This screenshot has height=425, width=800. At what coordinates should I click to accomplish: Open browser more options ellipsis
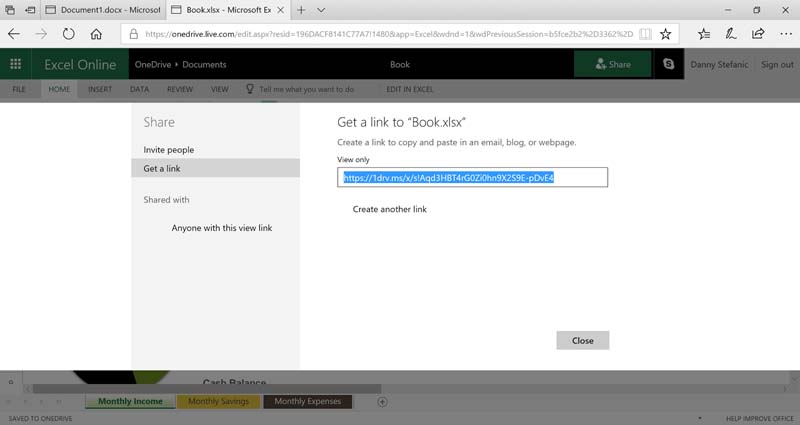tap(786, 34)
